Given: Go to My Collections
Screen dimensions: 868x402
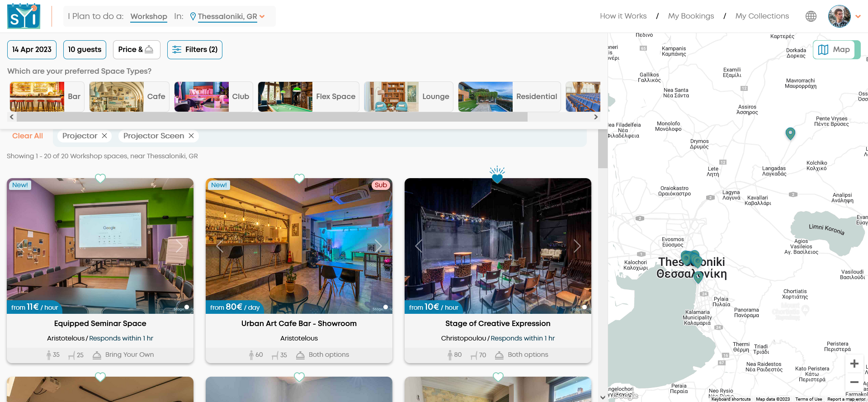Looking at the screenshot, I should 762,16.
